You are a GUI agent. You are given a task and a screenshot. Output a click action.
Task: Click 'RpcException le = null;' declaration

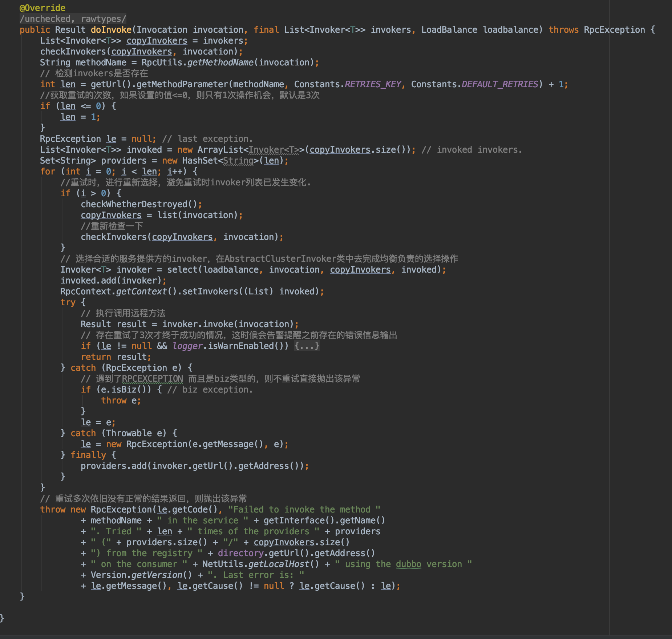click(x=98, y=138)
